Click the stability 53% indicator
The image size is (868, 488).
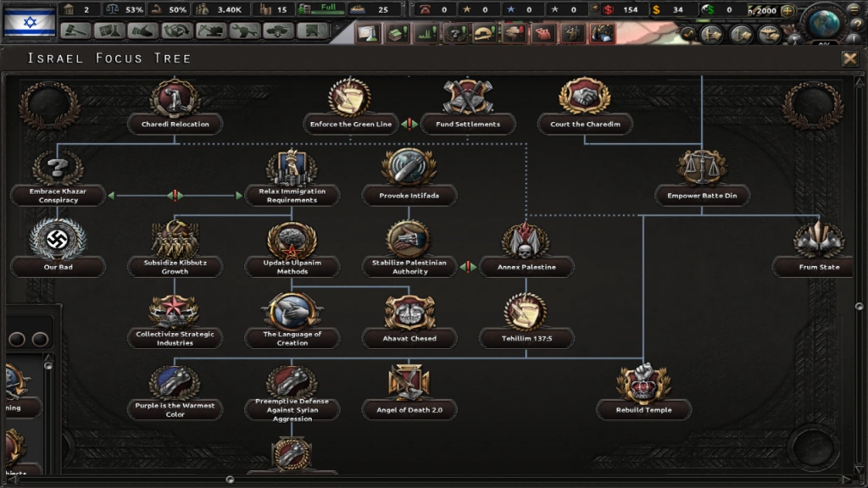coord(125,9)
